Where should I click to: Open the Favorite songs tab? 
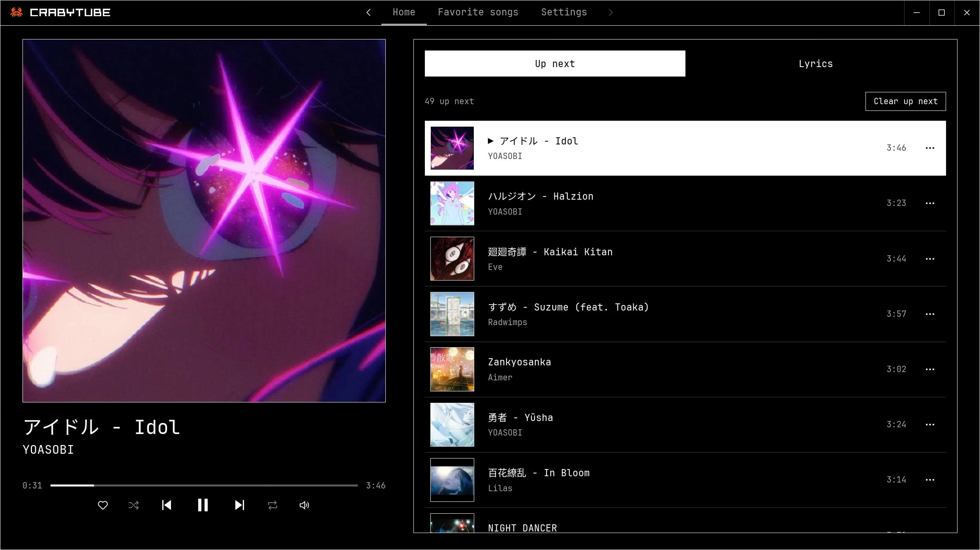click(478, 12)
